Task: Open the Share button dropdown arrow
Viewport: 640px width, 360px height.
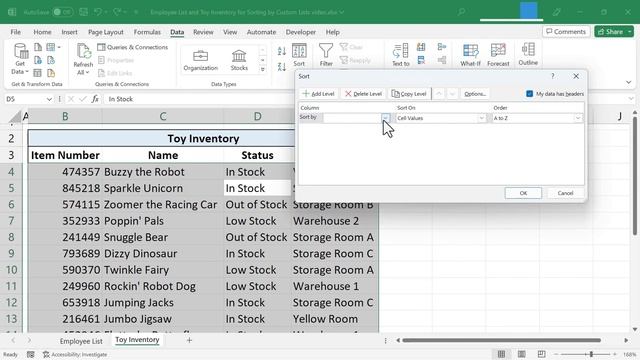Action: pos(630,31)
